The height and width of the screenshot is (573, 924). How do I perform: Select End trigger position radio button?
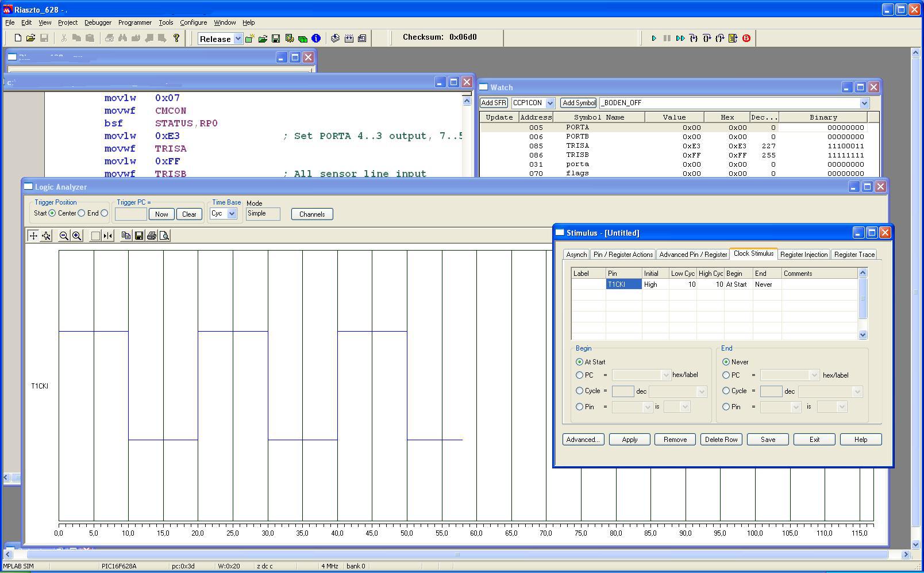click(x=104, y=213)
